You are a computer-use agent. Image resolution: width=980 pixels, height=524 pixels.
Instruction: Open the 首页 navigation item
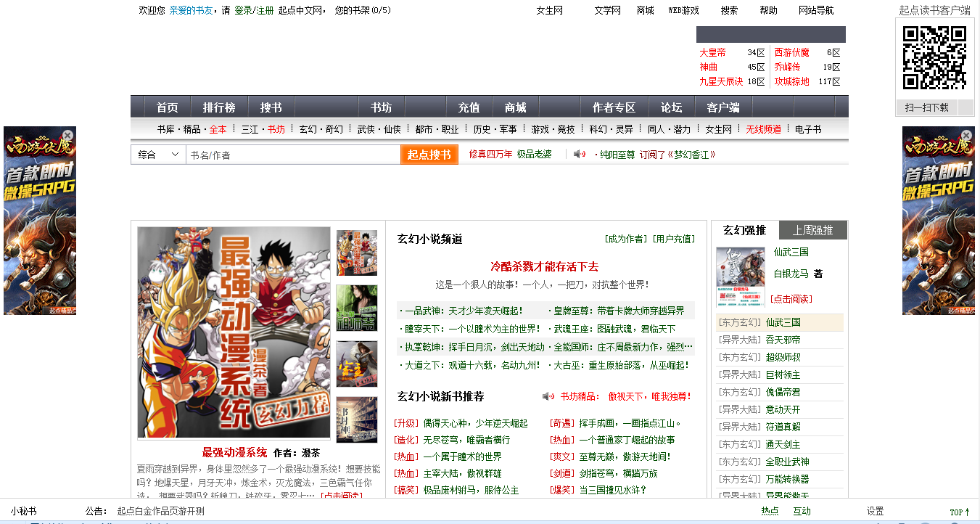pos(167,107)
